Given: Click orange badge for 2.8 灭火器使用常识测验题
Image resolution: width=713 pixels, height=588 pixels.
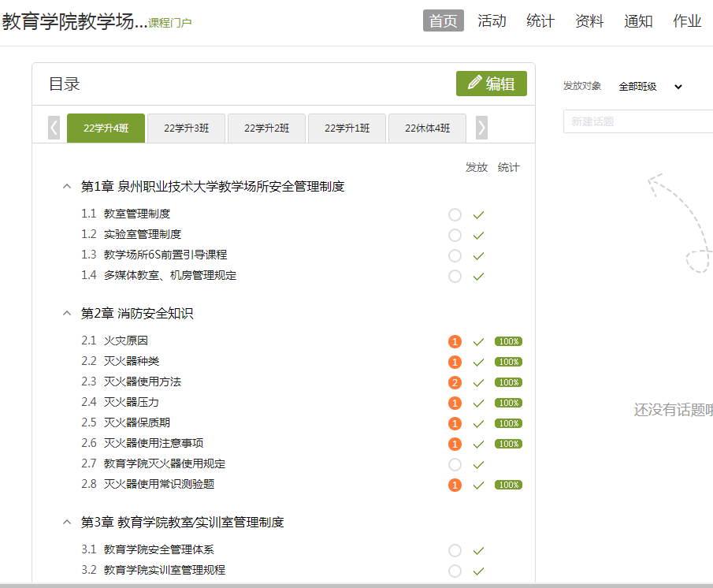Looking at the screenshot, I should [455, 485].
